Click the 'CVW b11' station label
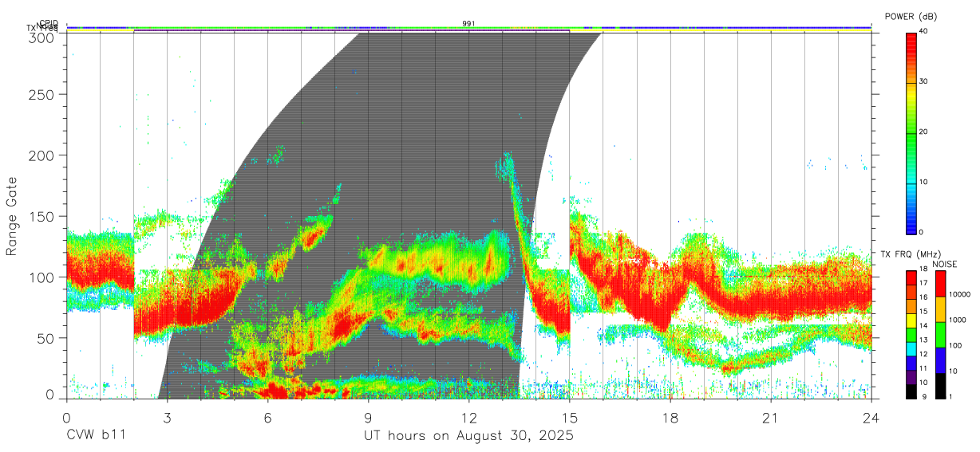 (96, 436)
